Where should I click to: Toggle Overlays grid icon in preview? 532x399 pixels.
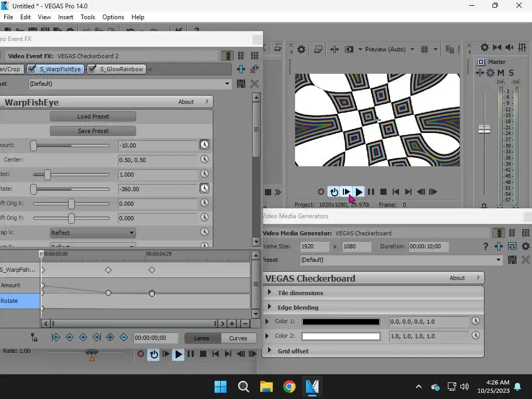click(x=424, y=49)
